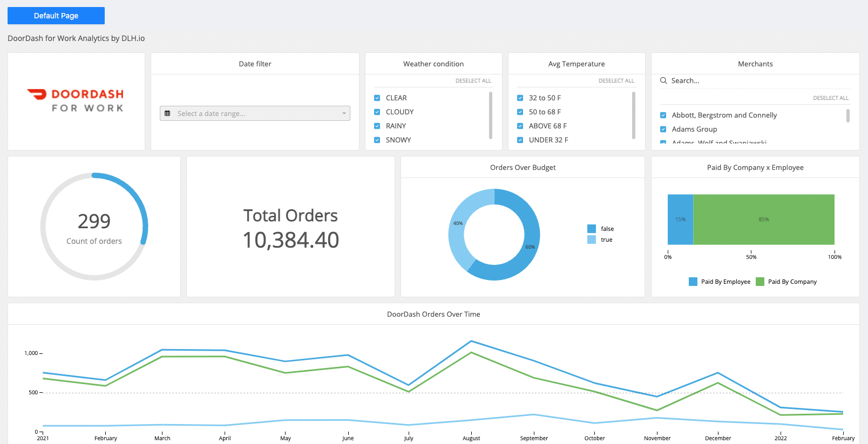Focus the Merchants search field

(x=756, y=80)
